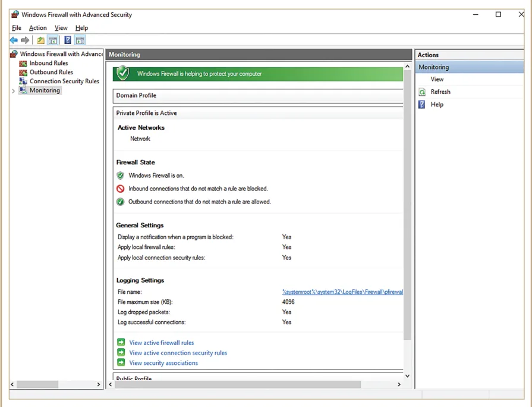
Task: Expand the Monitoring tree node
Action: 13,90
